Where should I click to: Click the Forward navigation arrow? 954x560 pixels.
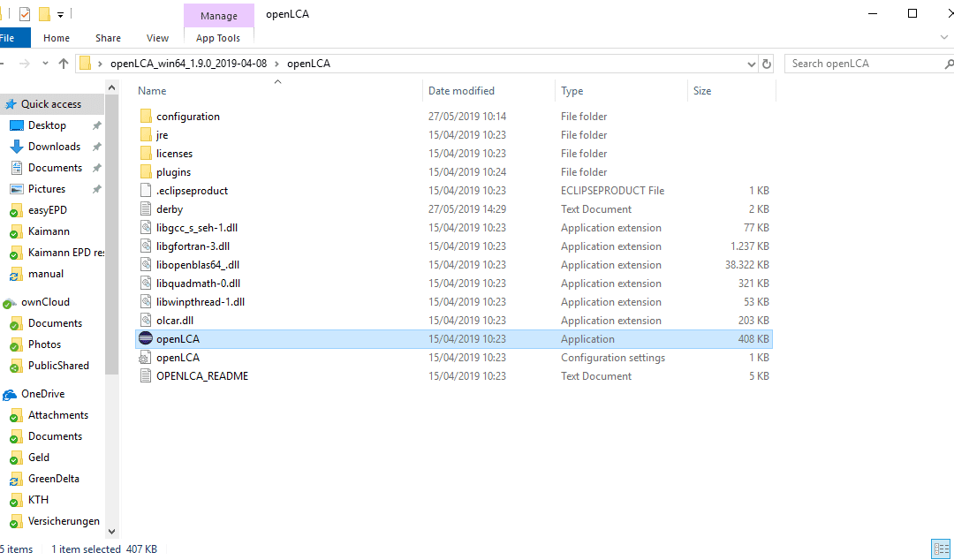pos(25,64)
